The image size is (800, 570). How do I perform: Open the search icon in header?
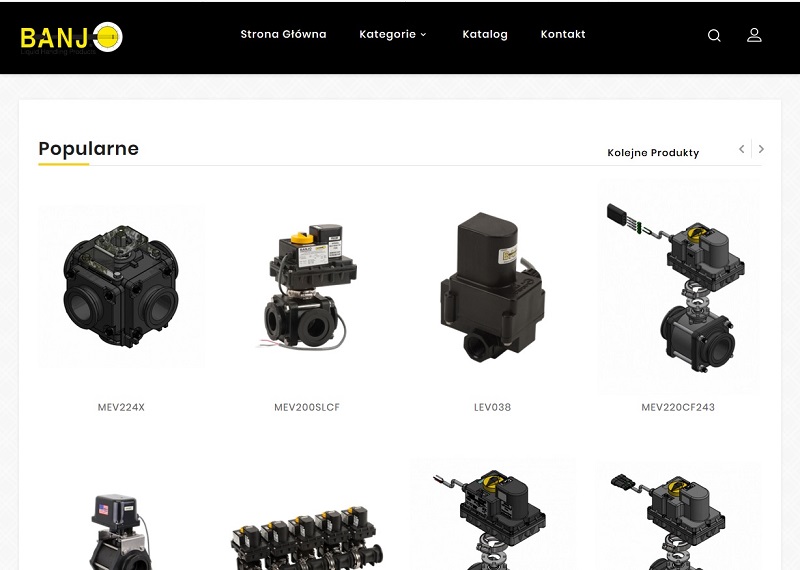pos(714,35)
